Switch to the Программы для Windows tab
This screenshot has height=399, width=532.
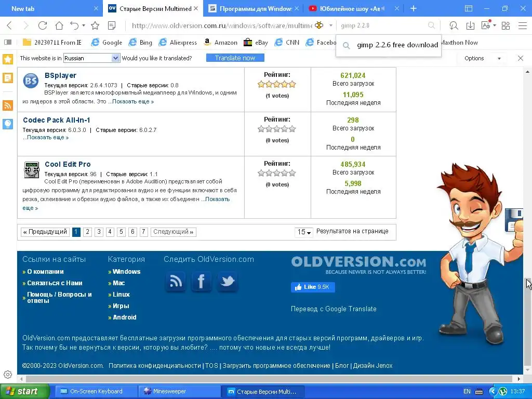point(253,8)
